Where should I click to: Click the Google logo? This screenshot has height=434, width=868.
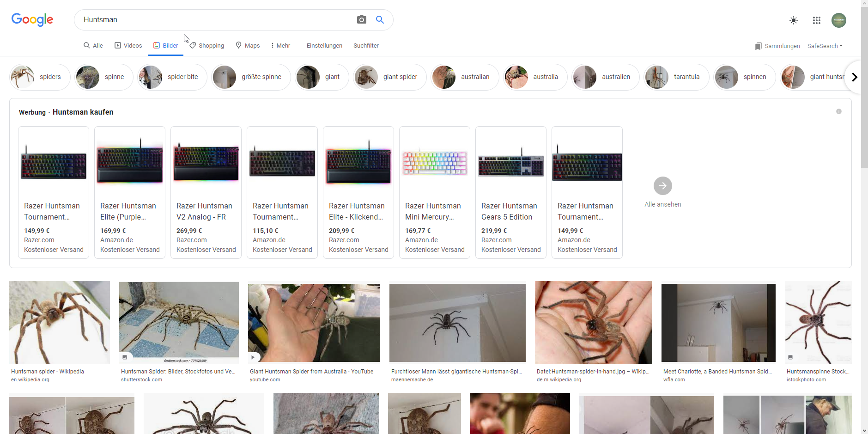point(32,19)
